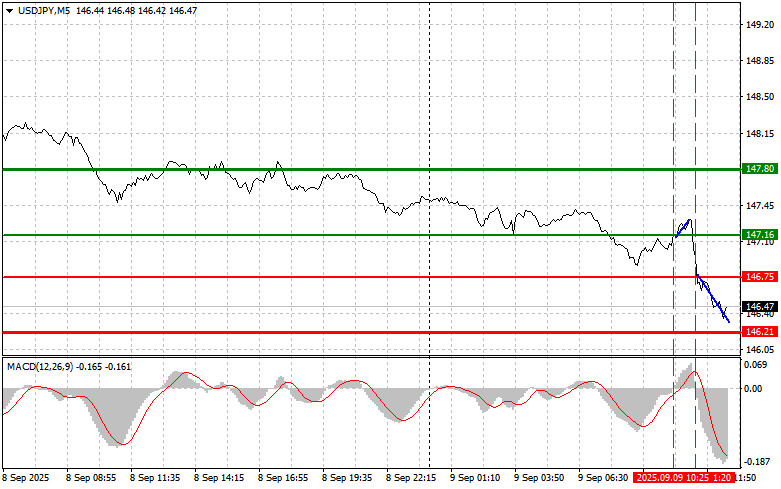The image size is (781, 489).
Task: Click the 148.15 value on price scale
Action: (759, 133)
